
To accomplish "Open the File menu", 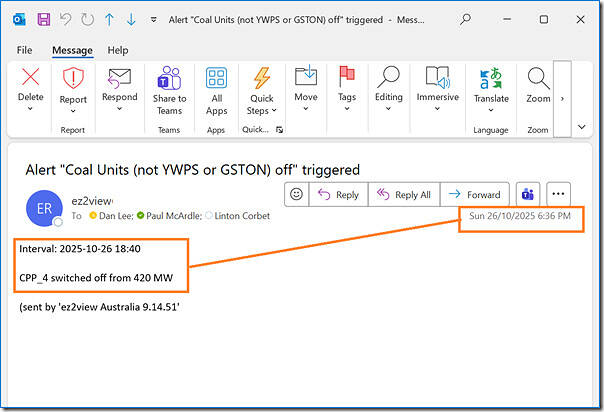I will (x=25, y=50).
